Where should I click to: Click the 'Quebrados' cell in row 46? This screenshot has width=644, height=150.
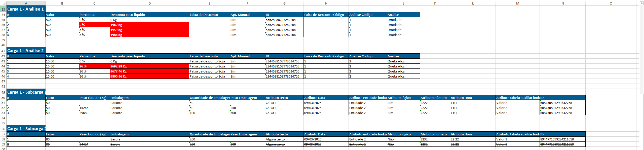click(403, 76)
